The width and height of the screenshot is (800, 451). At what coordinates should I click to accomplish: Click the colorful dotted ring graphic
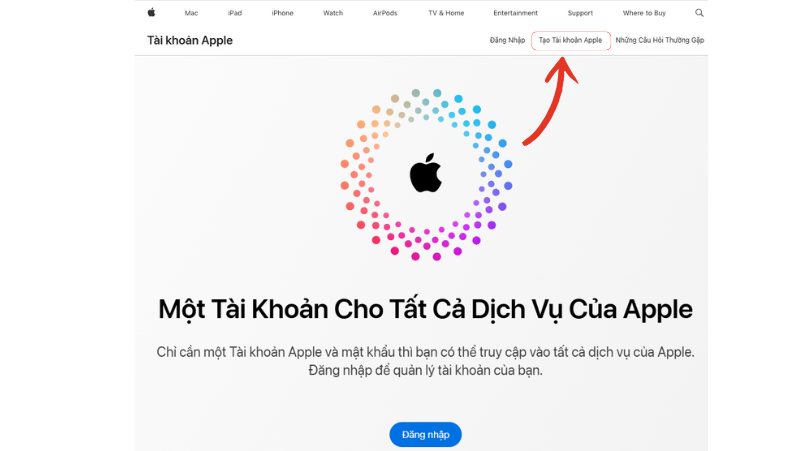pyautogui.click(x=426, y=174)
